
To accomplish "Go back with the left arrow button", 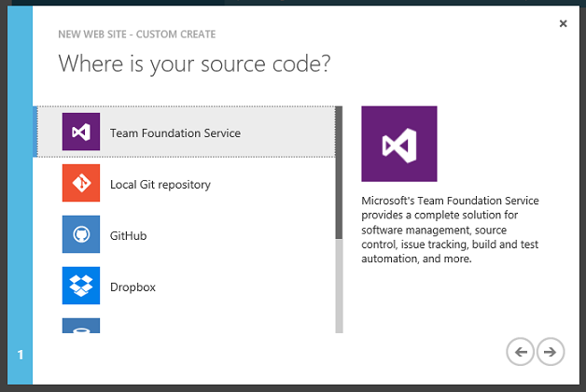I will coord(521,352).
